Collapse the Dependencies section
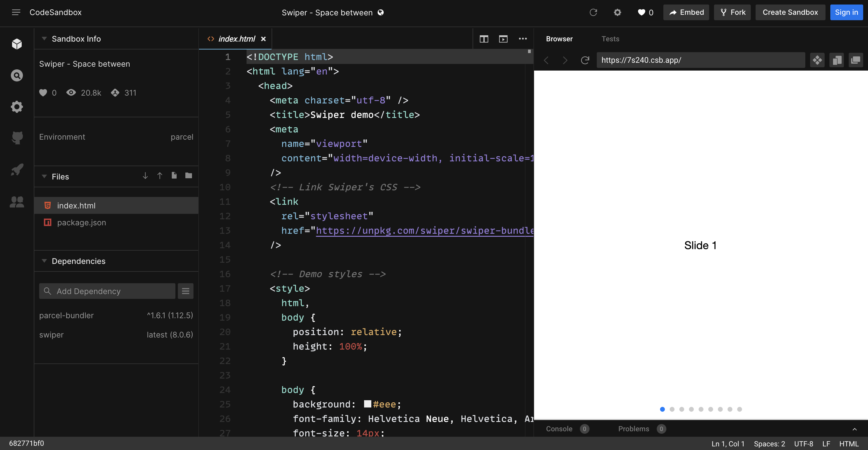868x450 pixels. click(x=44, y=261)
